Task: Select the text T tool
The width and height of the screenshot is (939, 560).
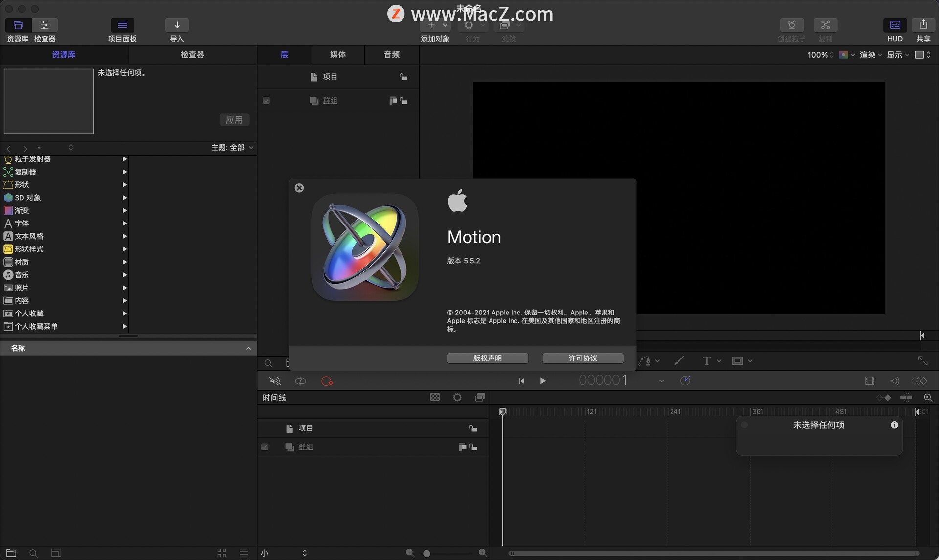Action: click(706, 361)
